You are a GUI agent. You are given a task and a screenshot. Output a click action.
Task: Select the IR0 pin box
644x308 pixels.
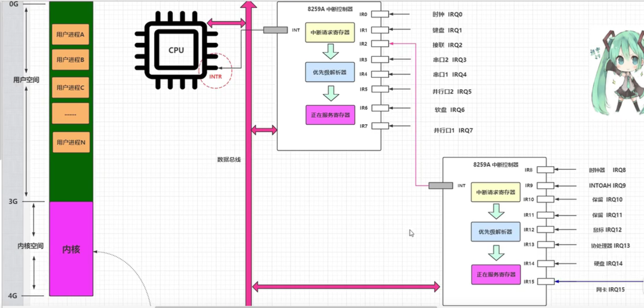[380, 14]
